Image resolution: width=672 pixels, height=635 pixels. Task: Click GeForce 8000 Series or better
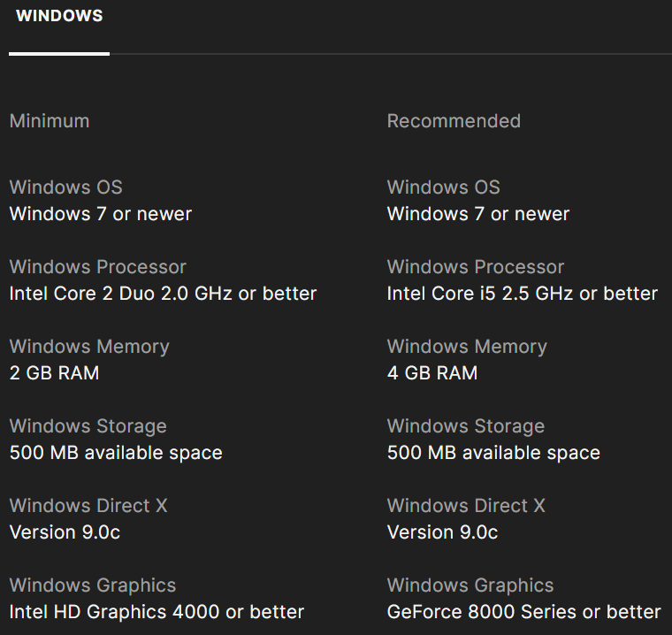point(523,612)
